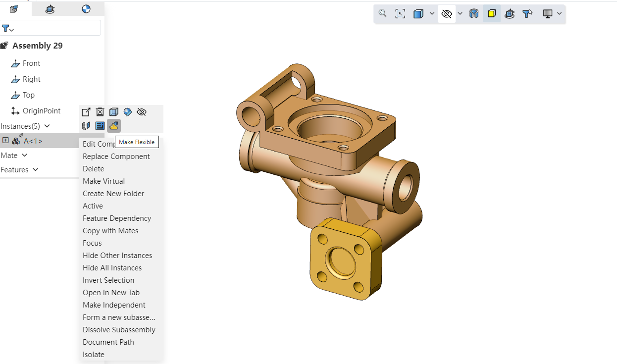The image size is (617, 364).
Task: Expand the A<1> subassembly tree node
Action: click(x=5, y=141)
